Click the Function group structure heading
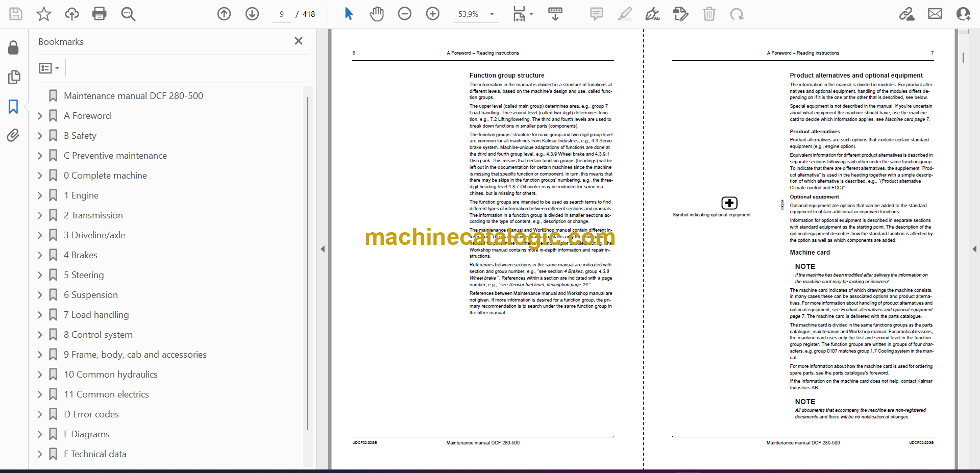Image resolution: width=980 pixels, height=473 pixels. (x=507, y=76)
